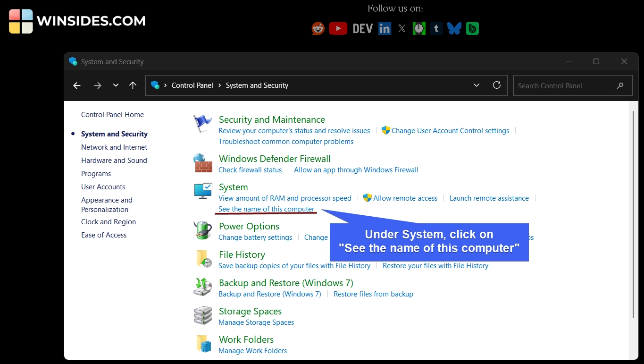644x364 pixels.
Task: Click the Work Folders icon
Action: pyautogui.click(x=202, y=344)
